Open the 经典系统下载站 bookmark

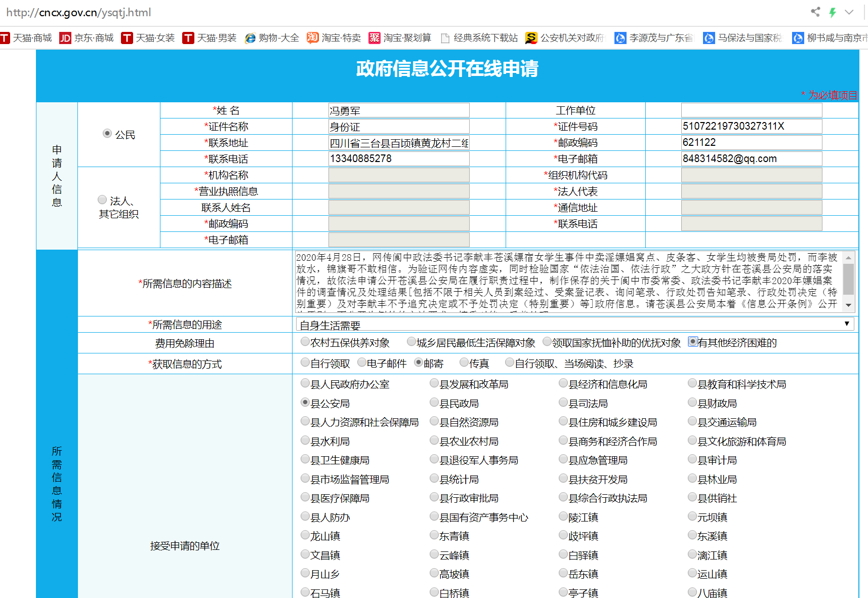[479, 38]
